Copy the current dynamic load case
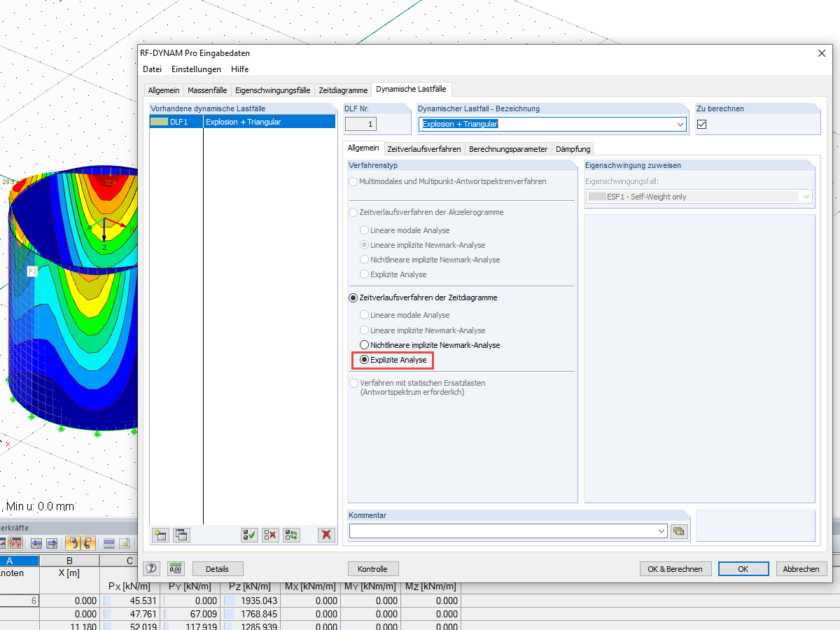The width and height of the screenshot is (840, 630). (181, 535)
